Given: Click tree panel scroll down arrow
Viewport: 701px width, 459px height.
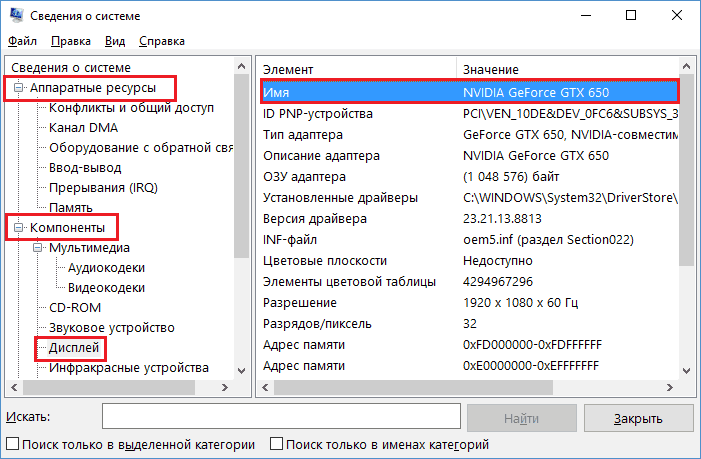Looking at the screenshot, I should click(x=241, y=371).
